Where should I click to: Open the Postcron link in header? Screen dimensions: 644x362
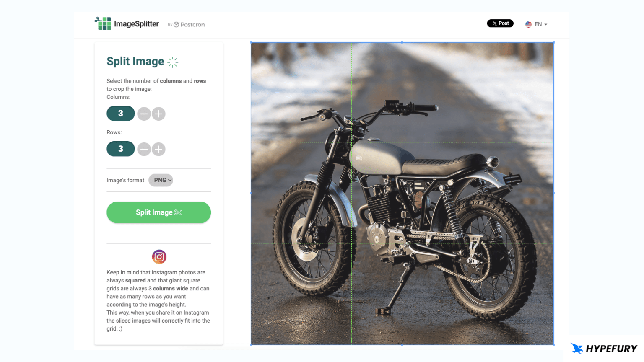click(x=189, y=25)
